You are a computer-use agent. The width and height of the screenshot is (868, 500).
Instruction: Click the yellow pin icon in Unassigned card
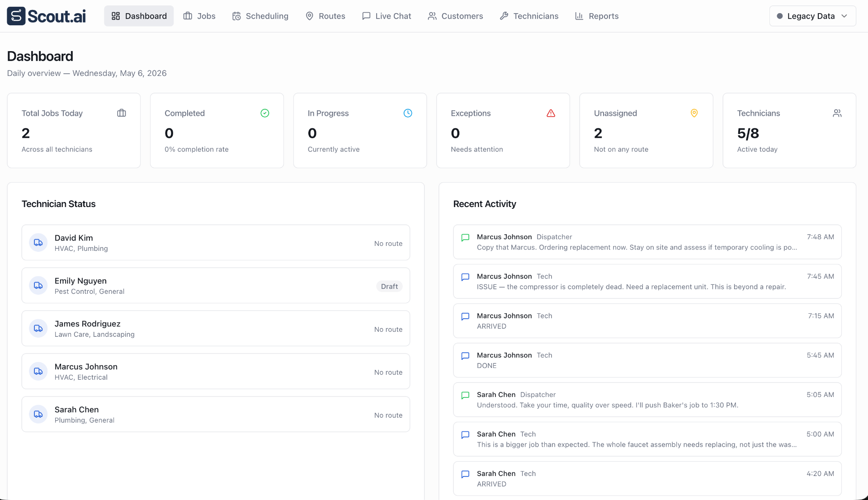694,113
